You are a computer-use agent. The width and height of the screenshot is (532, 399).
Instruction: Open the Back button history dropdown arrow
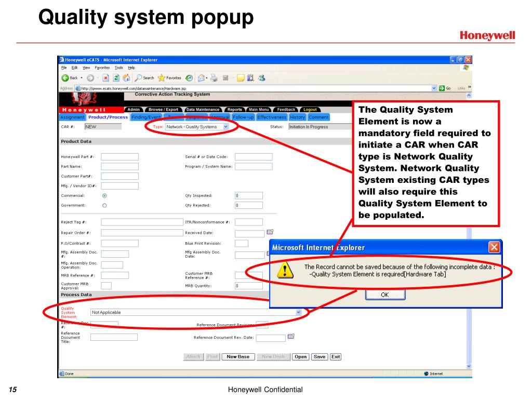tap(82, 78)
